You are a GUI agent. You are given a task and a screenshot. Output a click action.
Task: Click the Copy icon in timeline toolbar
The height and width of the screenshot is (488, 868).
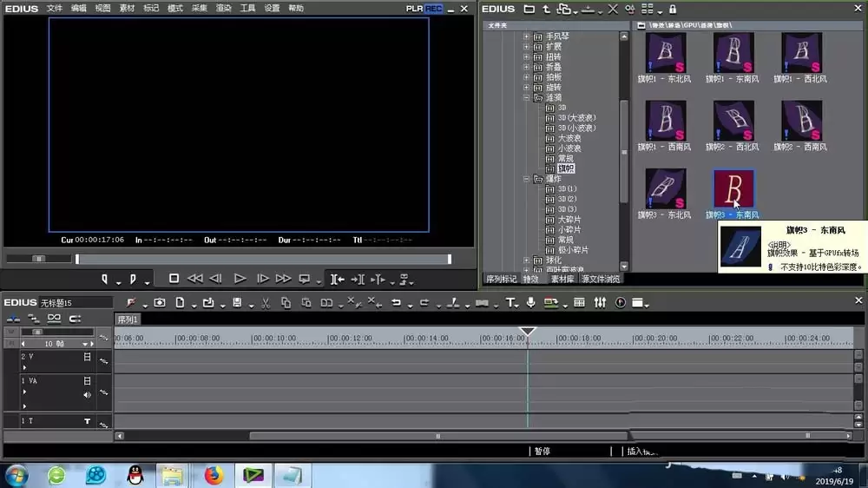[286, 302]
